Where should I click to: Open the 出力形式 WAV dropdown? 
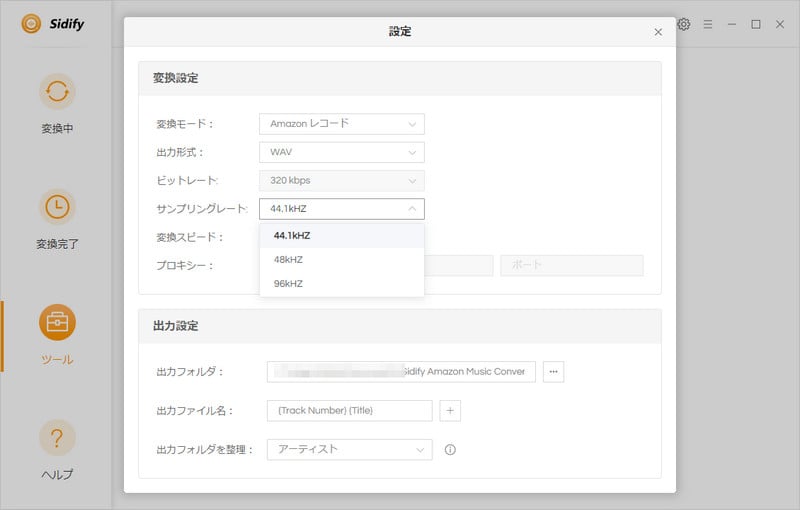342,152
